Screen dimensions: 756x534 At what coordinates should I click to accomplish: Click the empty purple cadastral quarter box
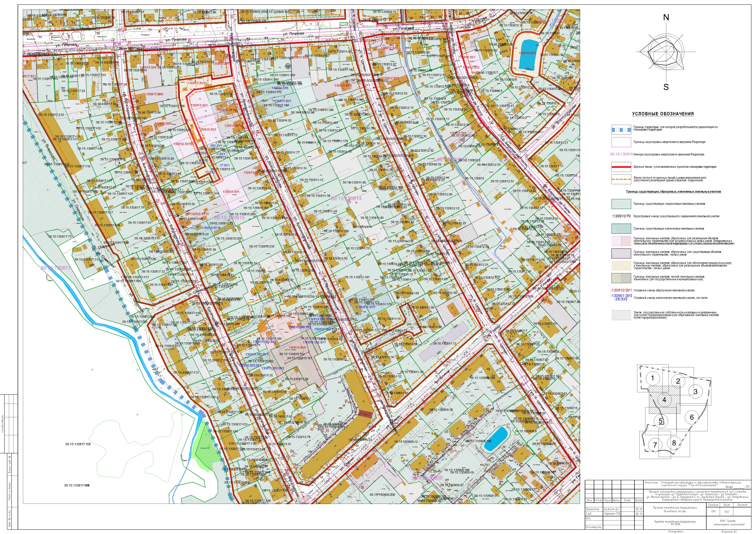tap(621, 142)
